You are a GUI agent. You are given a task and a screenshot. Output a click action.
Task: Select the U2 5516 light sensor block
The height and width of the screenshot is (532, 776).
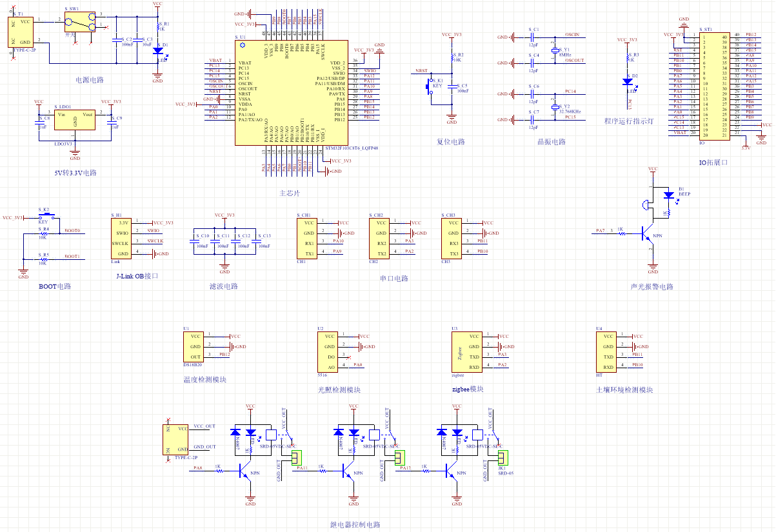click(327, 351)
